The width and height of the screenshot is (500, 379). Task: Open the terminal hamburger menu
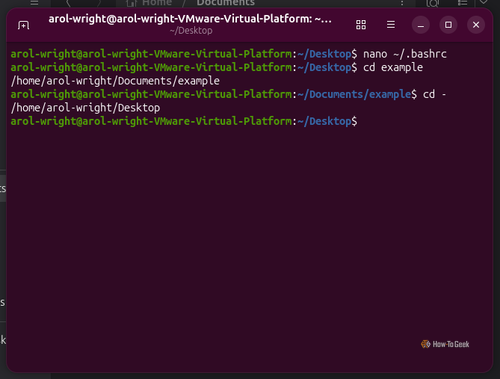click(391, 25)
